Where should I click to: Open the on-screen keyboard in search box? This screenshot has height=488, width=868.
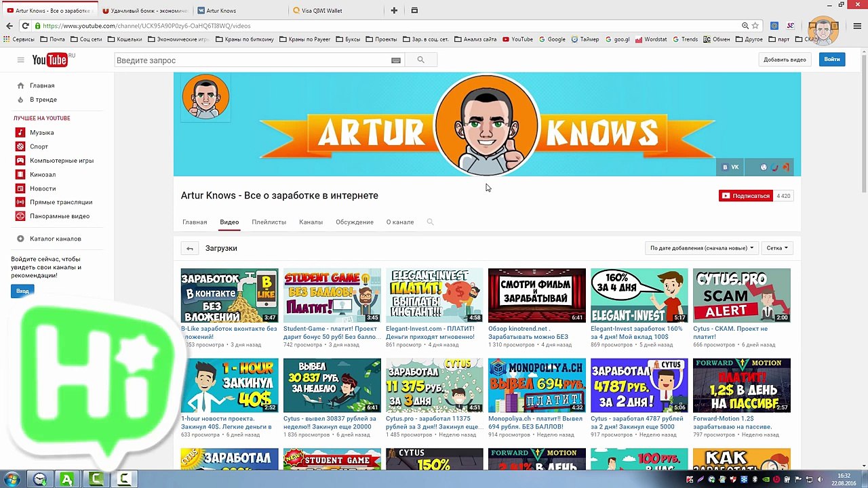pos(396,60)
